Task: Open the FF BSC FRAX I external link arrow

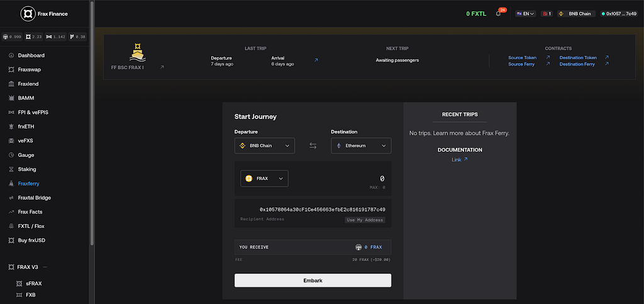Action: [162, 67]
